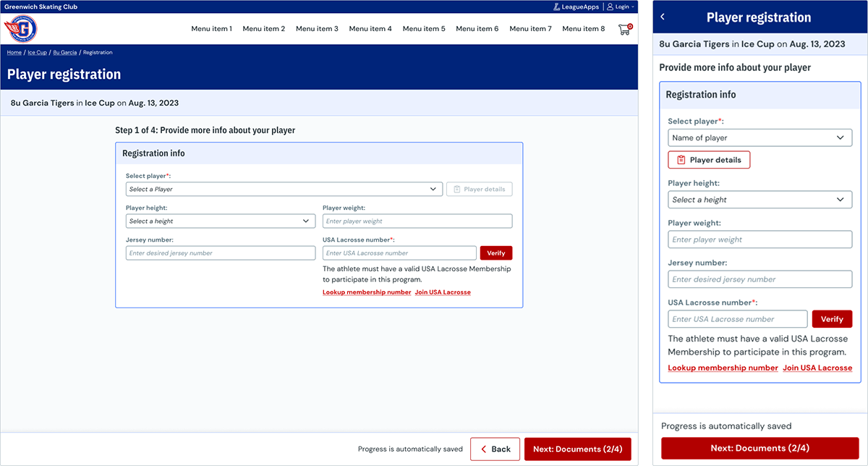Viewport: 868px width, 466px height.
Task: Click the Ice Cup breadcrumb link
Action: pos(37,52)
